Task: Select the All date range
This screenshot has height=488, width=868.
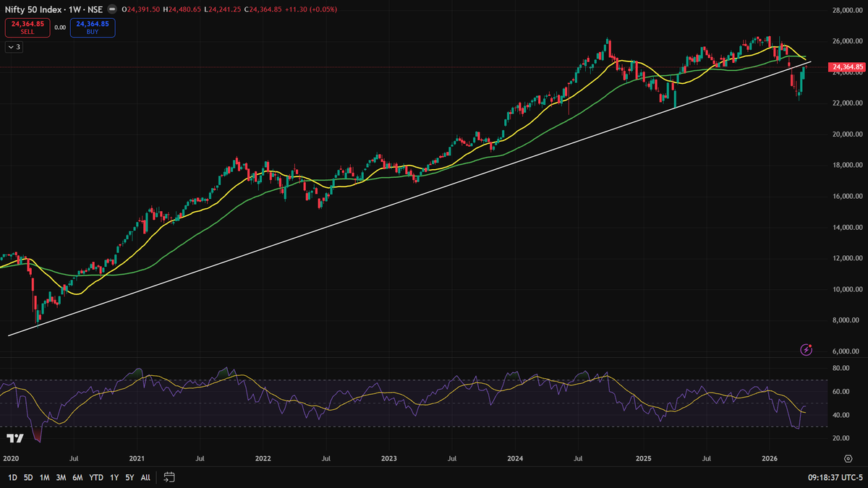Action: 145,477
